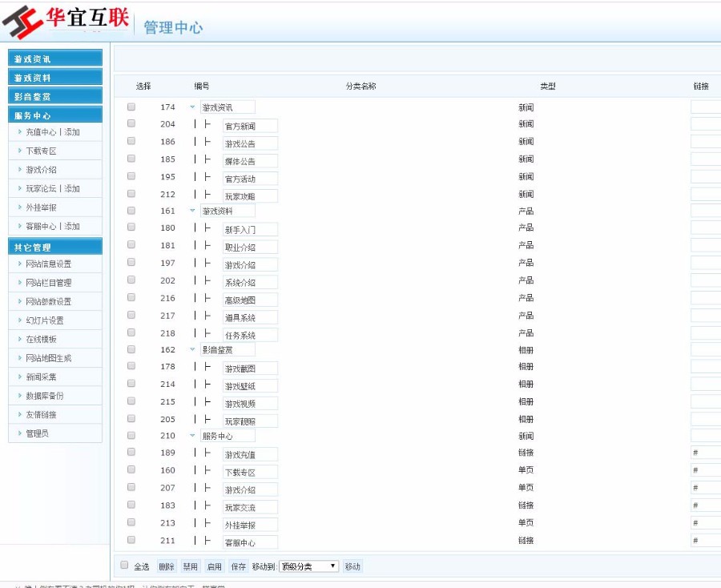The width and height of the screenshot is (721, 588).
Task: Check the box for row 211
Action: [x=131, y=540]
